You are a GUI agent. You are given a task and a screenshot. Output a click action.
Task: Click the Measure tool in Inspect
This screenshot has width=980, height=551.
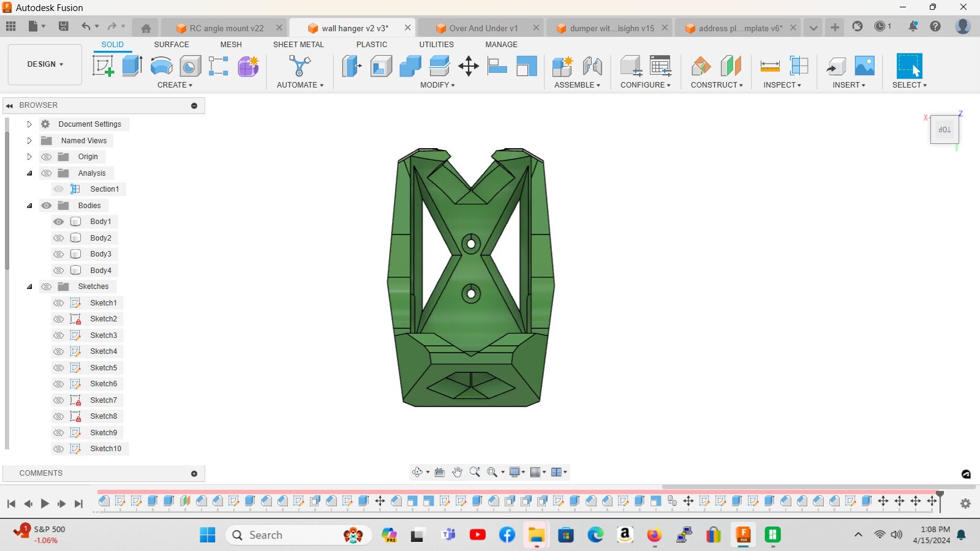coord(770,66)
